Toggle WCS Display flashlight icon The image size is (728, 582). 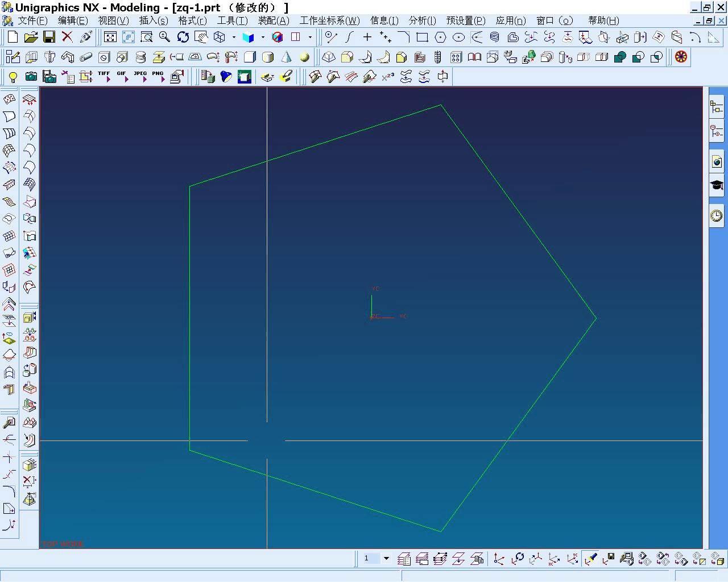(x=590, y=559)
